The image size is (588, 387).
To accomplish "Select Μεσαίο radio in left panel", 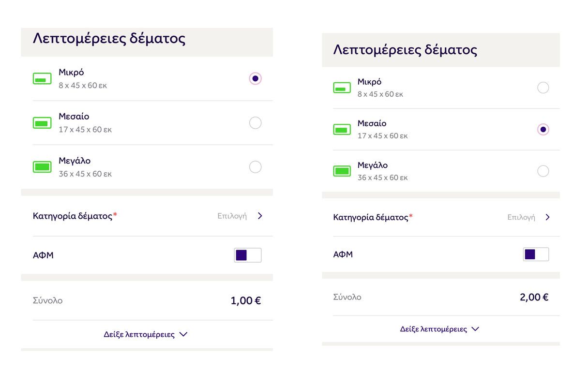I will pyautogui.click(x=256, y=123).
